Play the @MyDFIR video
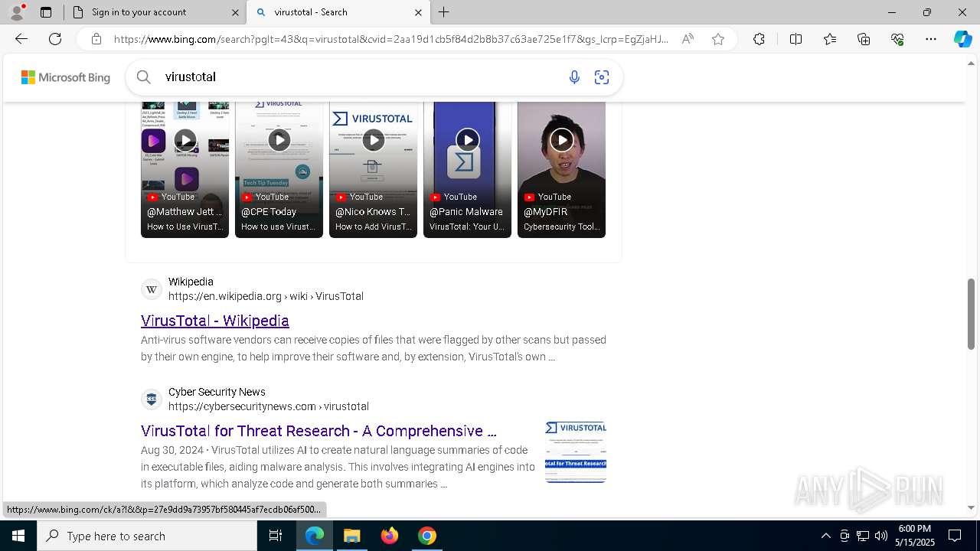 point(561,140)
